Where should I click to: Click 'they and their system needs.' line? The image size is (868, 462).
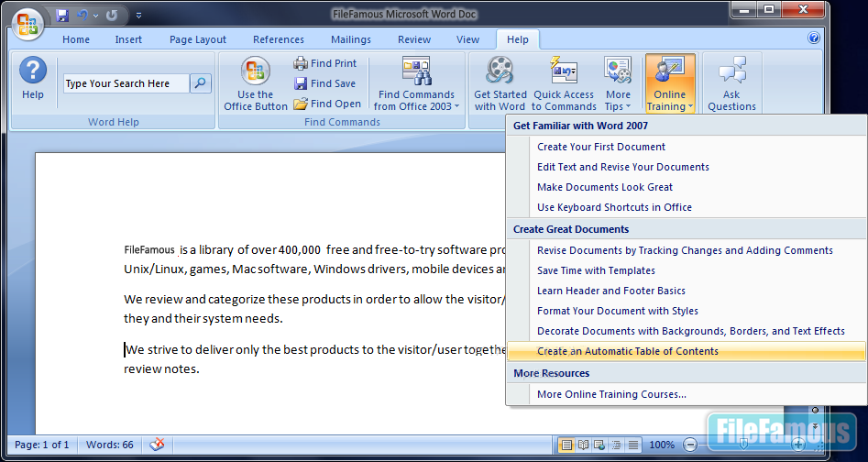point(203,319)
